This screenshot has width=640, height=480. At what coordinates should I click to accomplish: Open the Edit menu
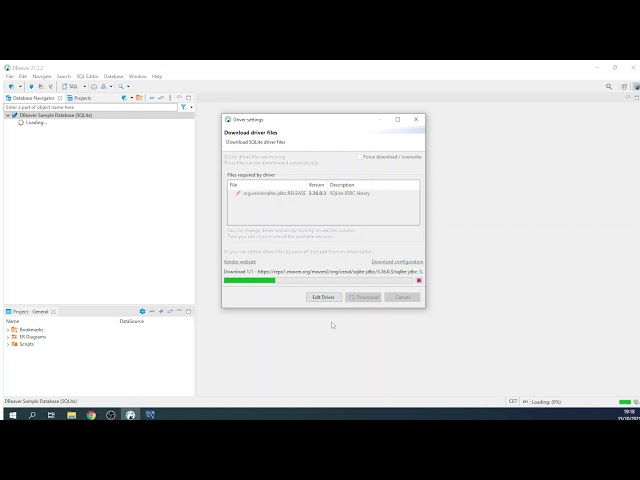tap(22, 76)
